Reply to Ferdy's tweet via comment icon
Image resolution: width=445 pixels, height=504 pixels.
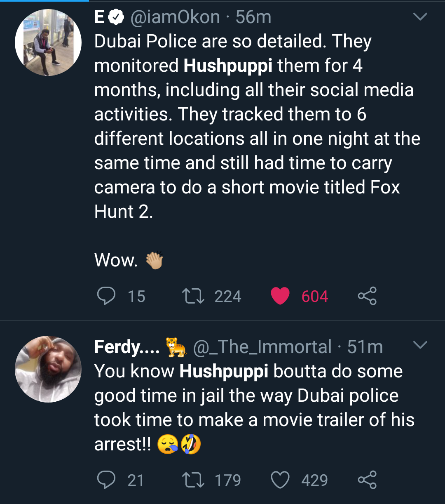[x=106, y=480]
